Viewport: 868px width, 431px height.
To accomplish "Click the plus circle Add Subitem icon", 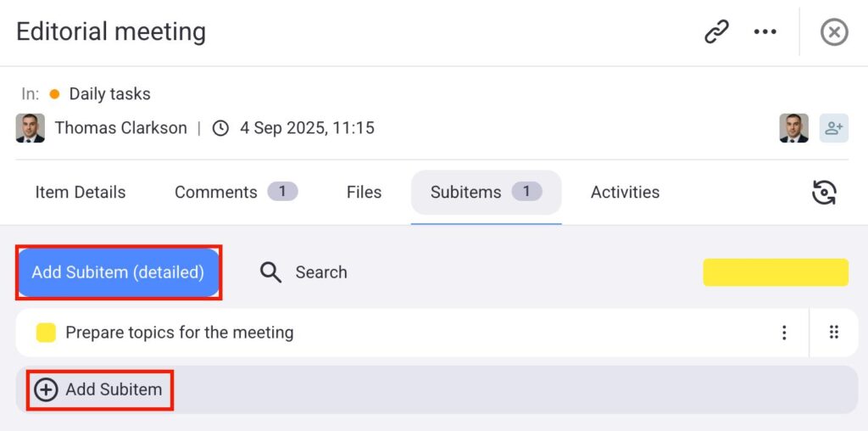I will [46, 390].
